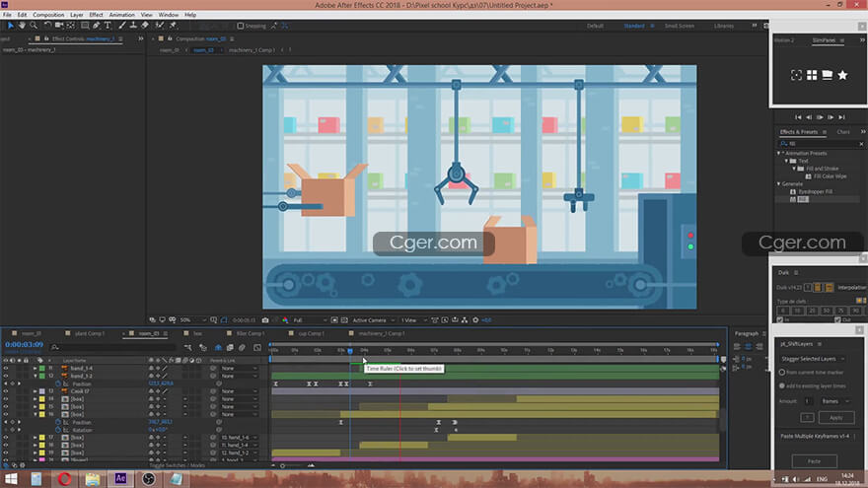This screenshot has width=868, height=488.
Task: Click Toggle Switches / Modes button
Action: (x=178, y=465)
